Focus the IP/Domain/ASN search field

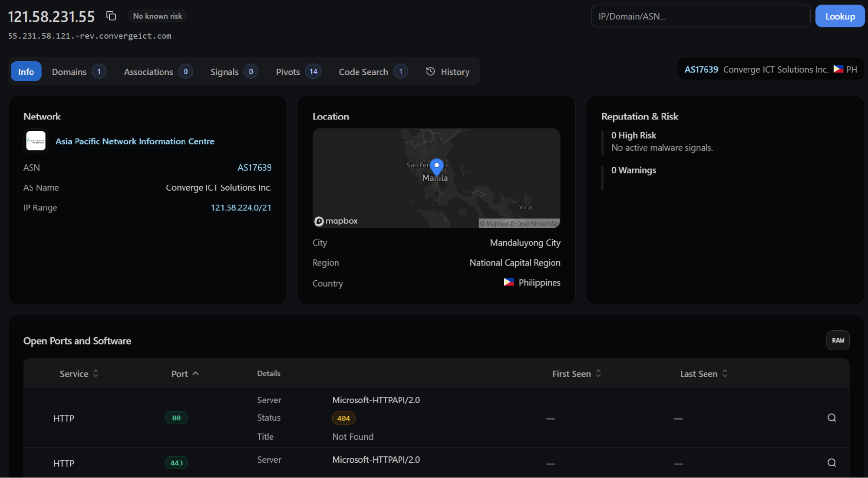pyautogui.click(x=700, y=16)
